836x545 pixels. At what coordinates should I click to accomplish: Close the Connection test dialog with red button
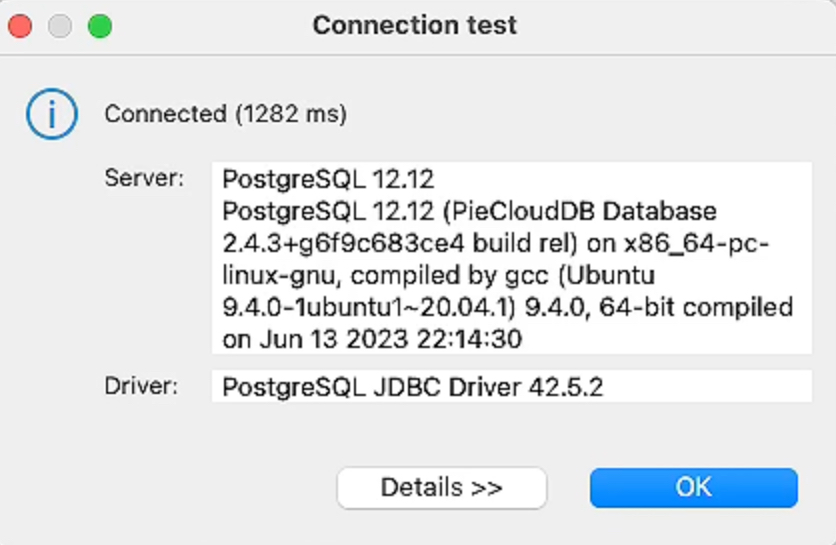click(x=20, y=26)
